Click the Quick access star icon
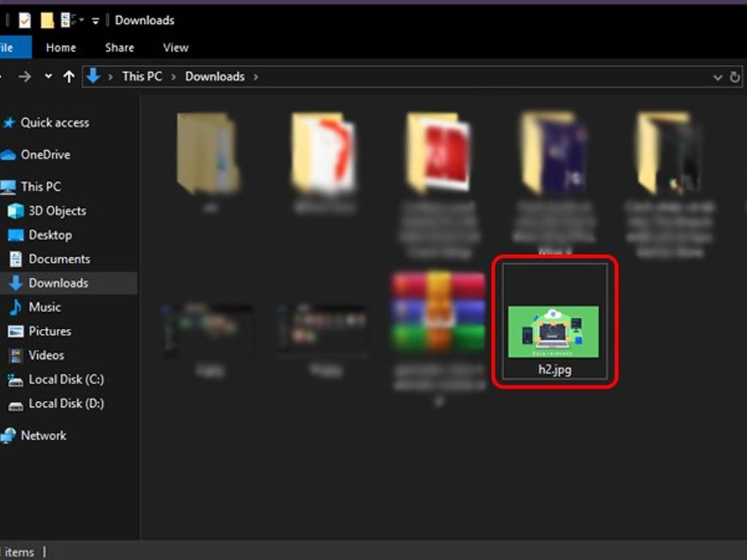 pos(9,122)
